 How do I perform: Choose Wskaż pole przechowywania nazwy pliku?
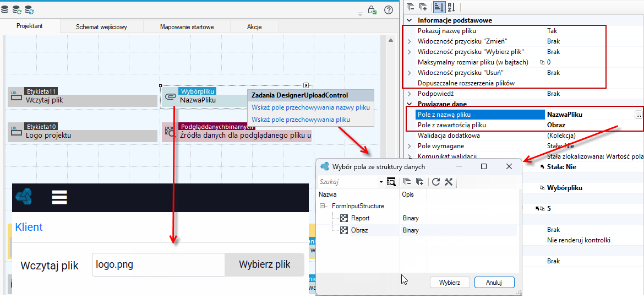tap(310, 107)
